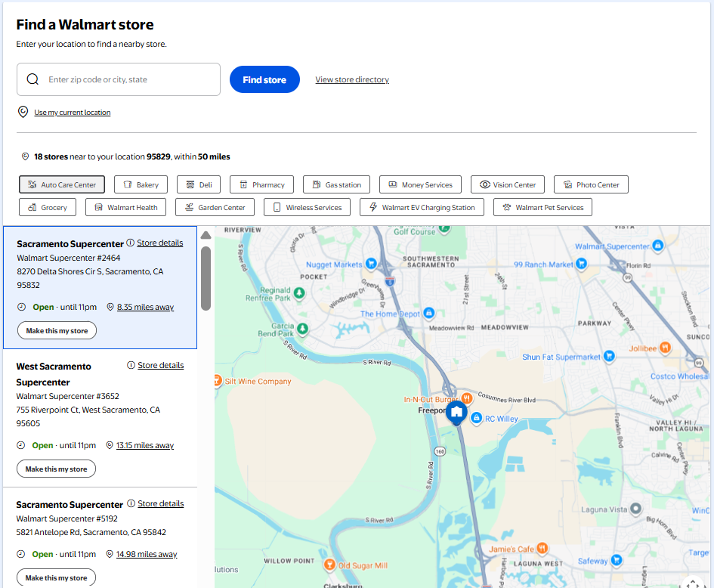
Task: Turn on the Vision Center filter
Action: click(507, 184)
